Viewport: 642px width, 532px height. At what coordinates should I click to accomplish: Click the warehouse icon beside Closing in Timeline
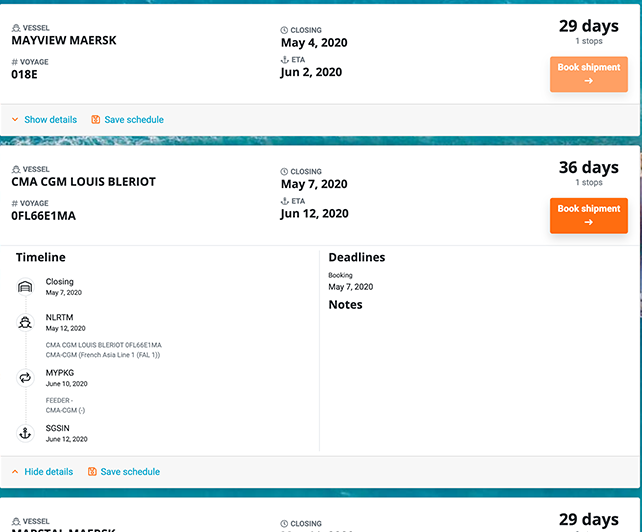pyautogui.click(x=25, y=287)
